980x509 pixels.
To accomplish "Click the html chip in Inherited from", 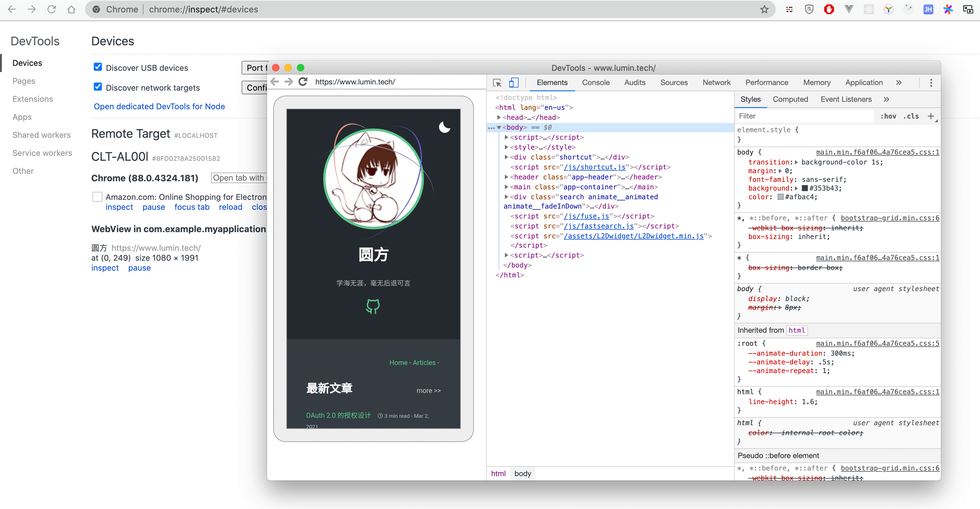I will [x=796, y=330].
